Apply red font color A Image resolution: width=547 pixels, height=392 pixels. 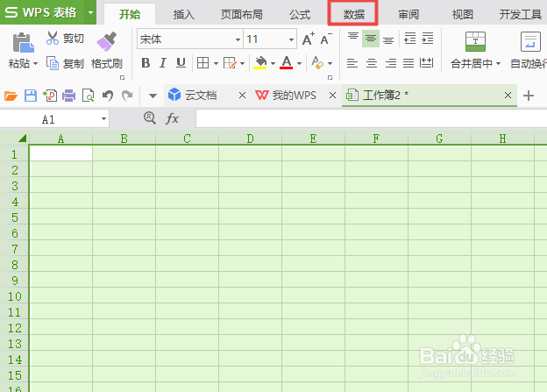(287, 63)
